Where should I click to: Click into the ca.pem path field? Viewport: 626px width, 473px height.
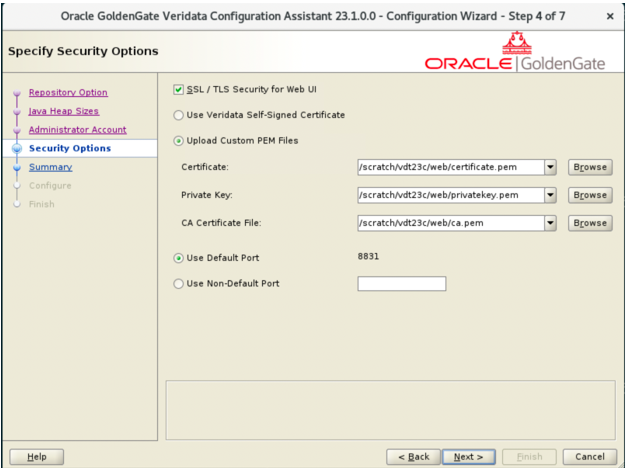click(451, 223)
